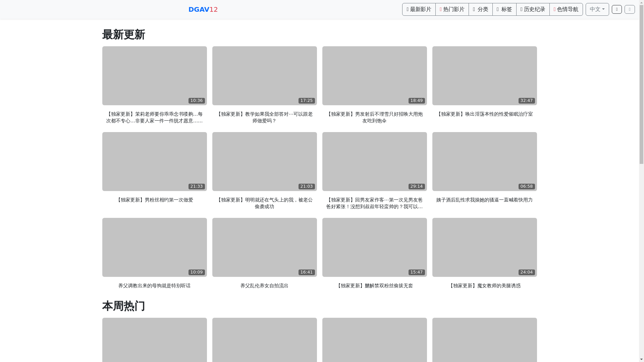Viewport: 644px width, 362px height.
Task: Open the thumbnail with duration 32:47
Action: 484,76
